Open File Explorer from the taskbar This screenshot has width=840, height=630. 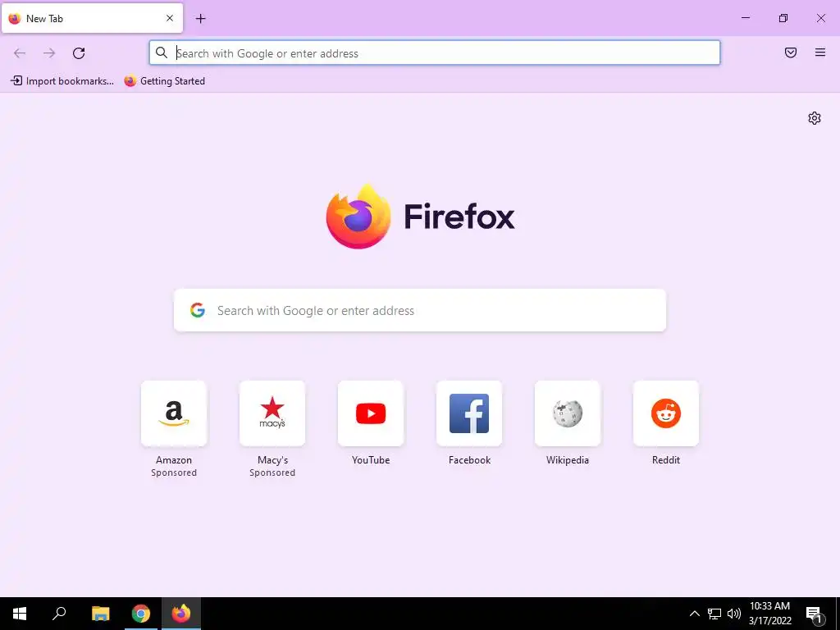(101, 614)
